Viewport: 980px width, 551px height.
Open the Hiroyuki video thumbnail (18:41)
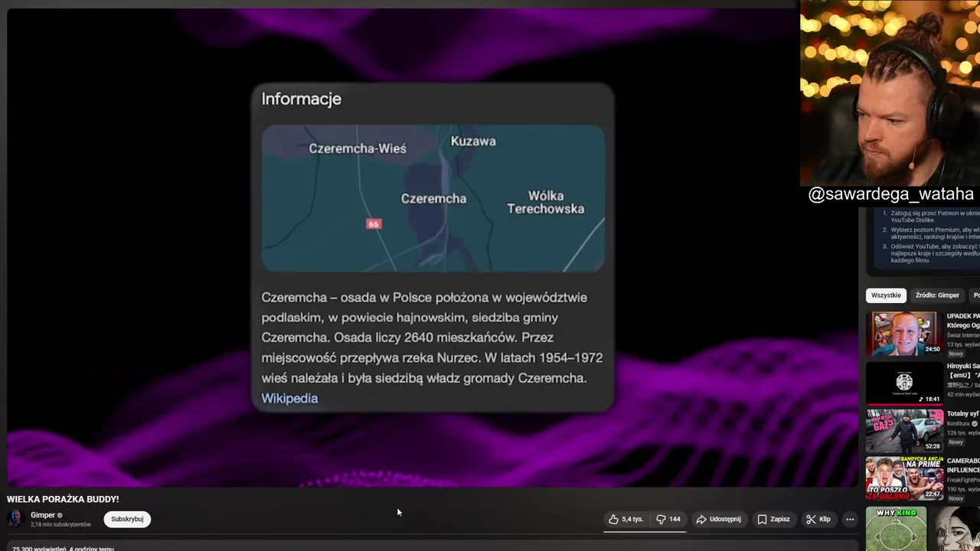pos(904,382)
